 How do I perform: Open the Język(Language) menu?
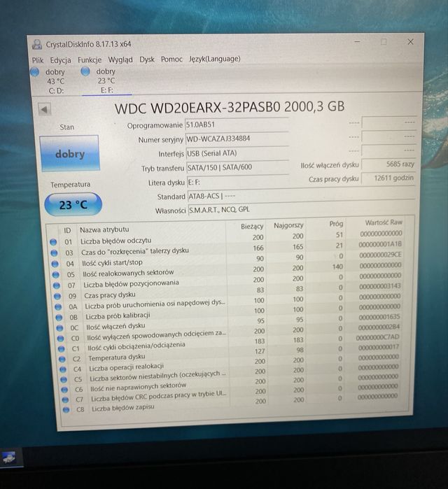click(x=215, y=59)
